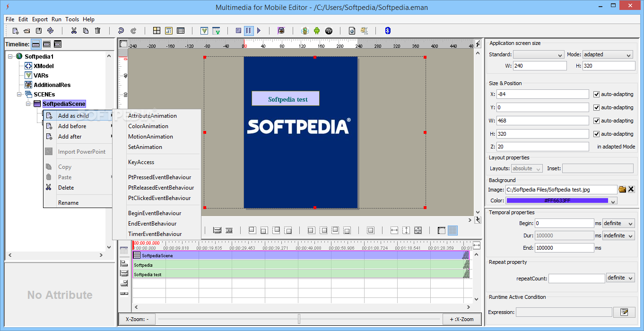The width and height of the screenshot is (644, 331).
Task: Toggle the grid display icon below the canvas
Action: 453,230
